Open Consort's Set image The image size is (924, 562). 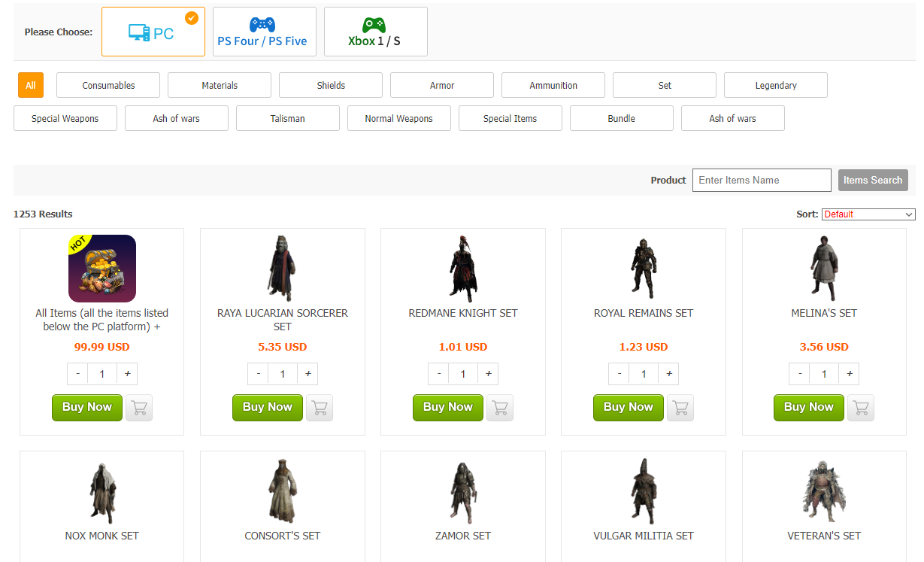pos(283,491)
